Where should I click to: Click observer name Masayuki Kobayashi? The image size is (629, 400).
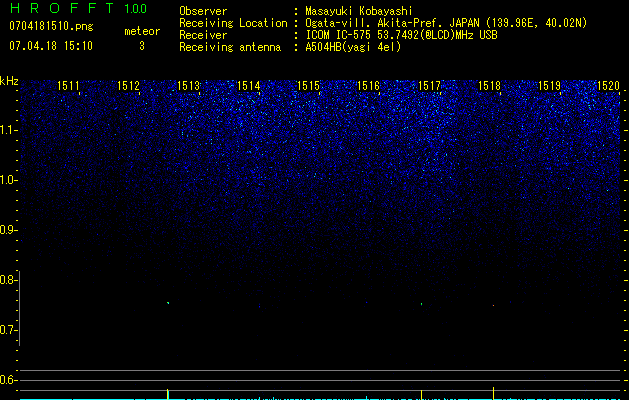(x=359, y=11)
